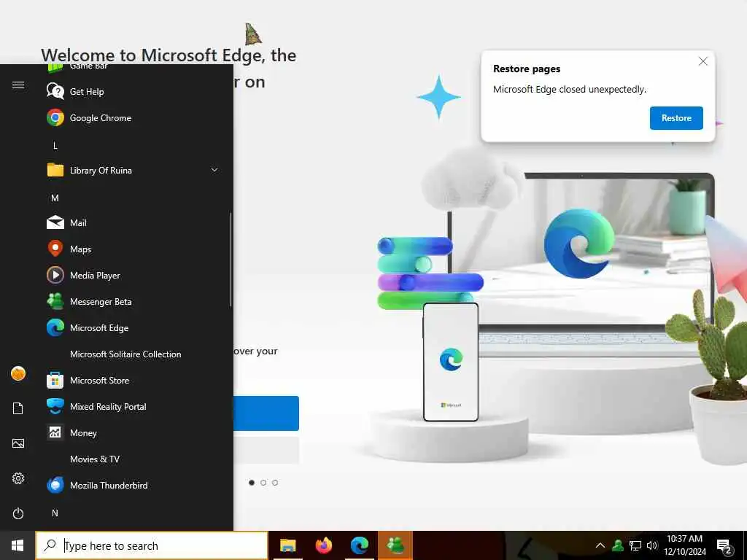Select the second carousel page dot
This screenshot has height=560, width=747.
click(x=263, y=483)
